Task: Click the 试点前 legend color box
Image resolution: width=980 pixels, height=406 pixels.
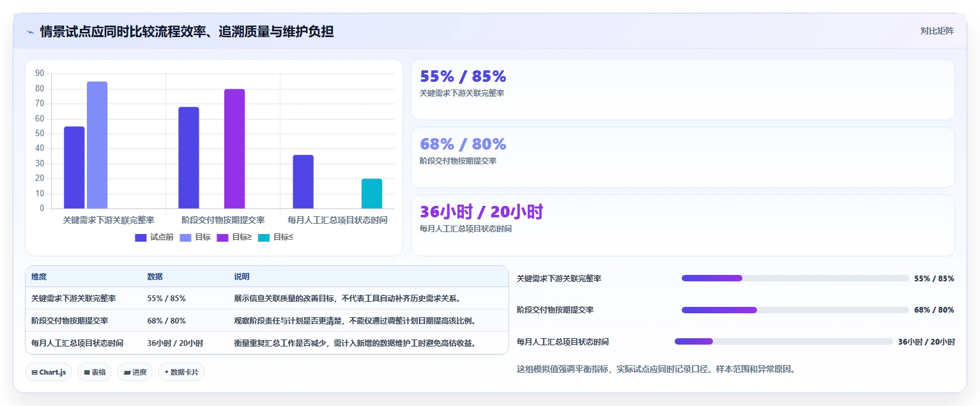Action: coord(141,238)
